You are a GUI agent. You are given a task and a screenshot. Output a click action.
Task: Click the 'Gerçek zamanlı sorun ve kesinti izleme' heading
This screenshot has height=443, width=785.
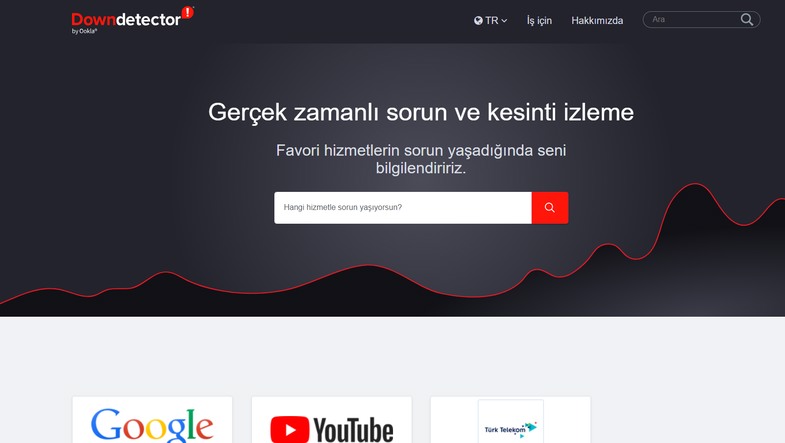coord(421,112)
